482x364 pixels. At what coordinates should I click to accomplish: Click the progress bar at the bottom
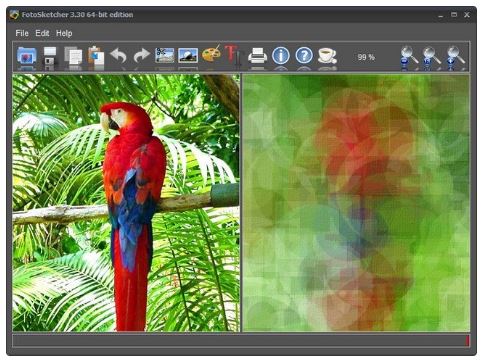coord(241,341)
